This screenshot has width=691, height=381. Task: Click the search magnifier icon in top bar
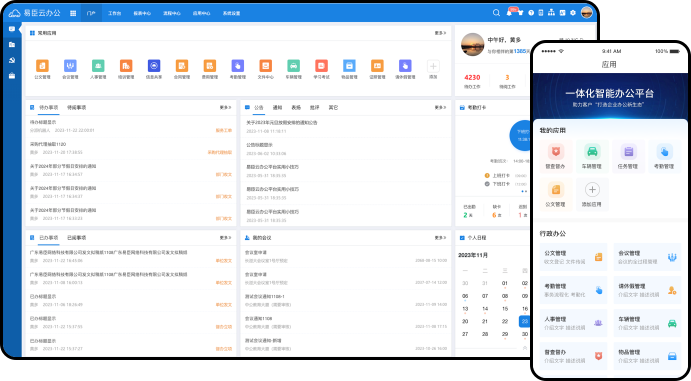coord(496,13)
